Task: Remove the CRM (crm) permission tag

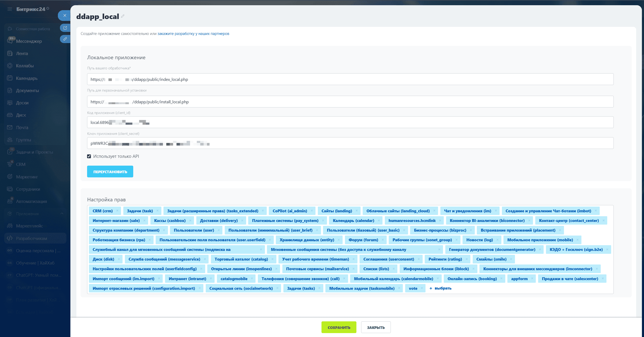Action: tap(117, 211)
